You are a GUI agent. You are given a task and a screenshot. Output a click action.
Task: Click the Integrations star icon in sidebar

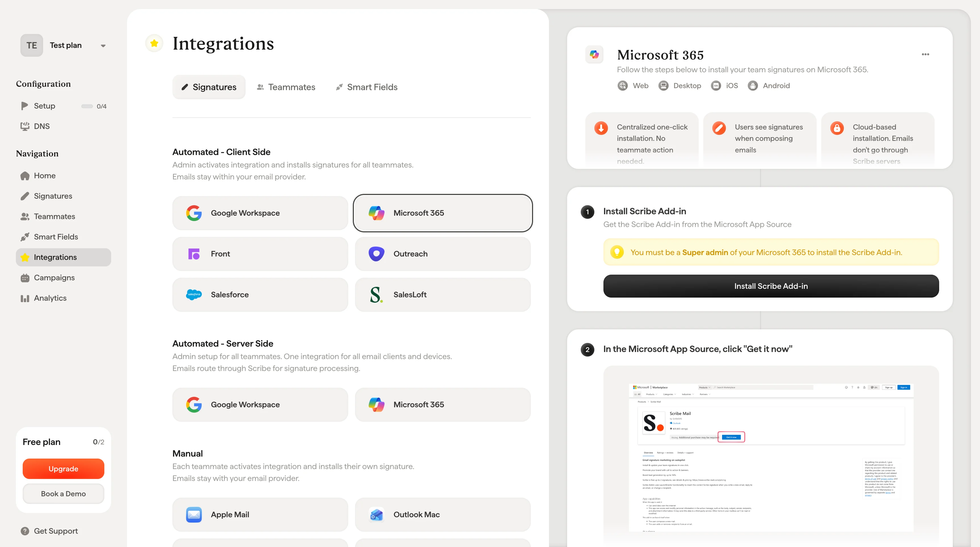tap(25, 257)
